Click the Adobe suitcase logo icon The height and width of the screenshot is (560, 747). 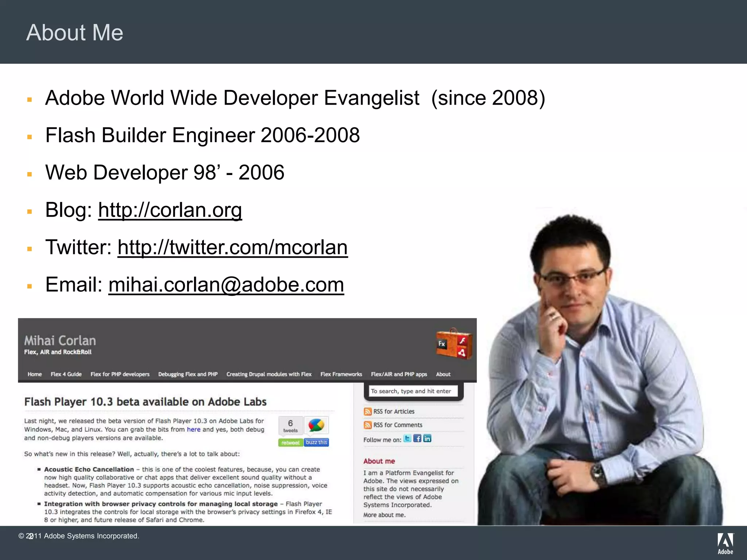454,343
